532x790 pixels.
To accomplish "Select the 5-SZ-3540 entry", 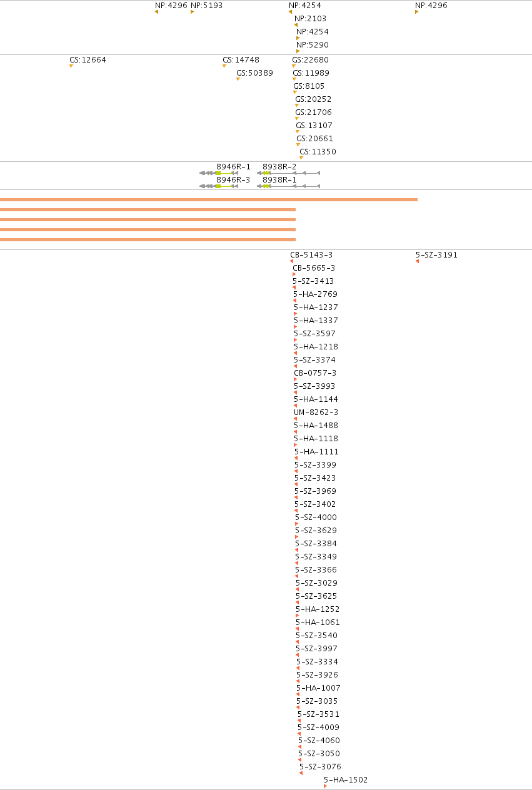I will pyautogui.click(x=317, y=636).
